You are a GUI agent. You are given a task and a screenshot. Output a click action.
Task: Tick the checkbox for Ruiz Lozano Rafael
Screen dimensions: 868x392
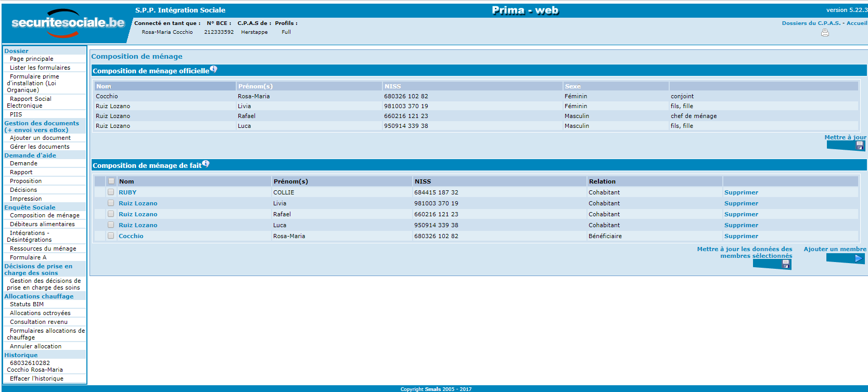111,214
